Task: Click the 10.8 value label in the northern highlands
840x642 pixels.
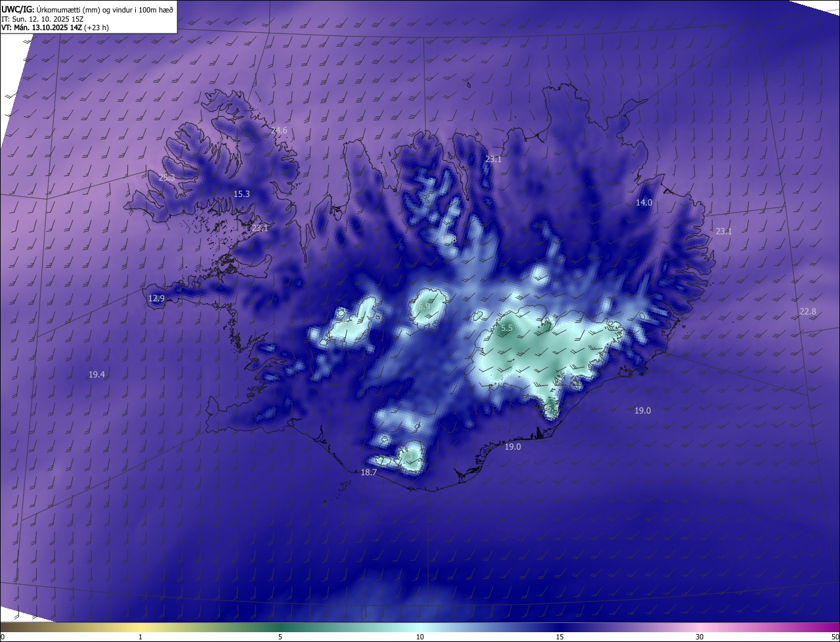Action: tap(448, 240)
